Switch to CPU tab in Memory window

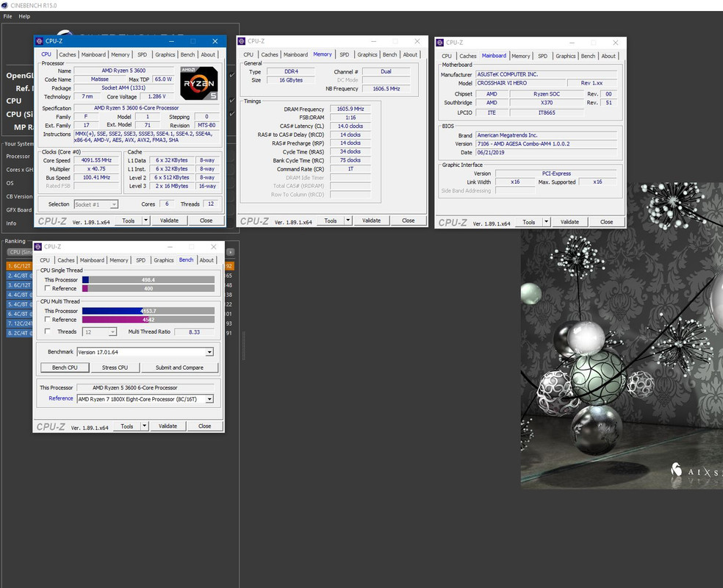pyautogui.click(x=248, y=54)
